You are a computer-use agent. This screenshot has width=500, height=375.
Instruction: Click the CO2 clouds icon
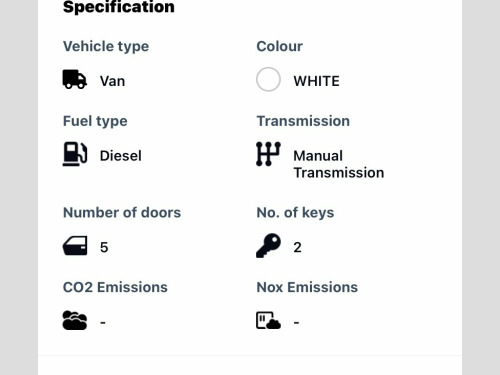click(x=75, y=320)
